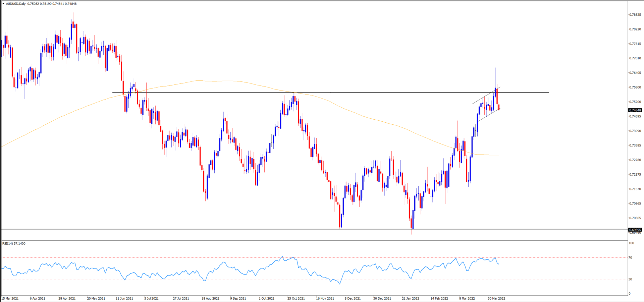The image size is (644, 302).
Task: Click the 0.76405 price axis label
Action: tap(635, 73)
